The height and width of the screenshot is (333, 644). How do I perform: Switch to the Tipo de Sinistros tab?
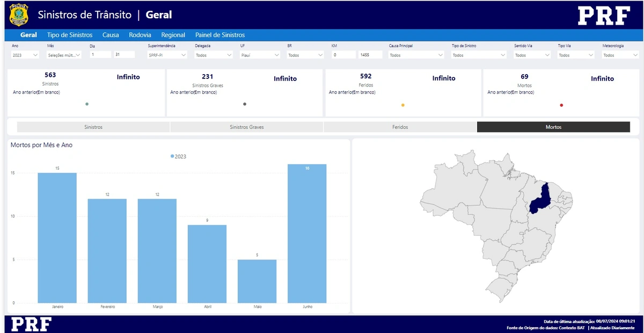[x=70, y=35]
